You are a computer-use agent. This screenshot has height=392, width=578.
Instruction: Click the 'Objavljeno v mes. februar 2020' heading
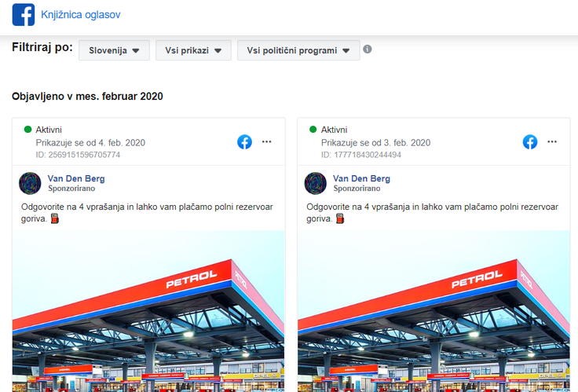87,97
